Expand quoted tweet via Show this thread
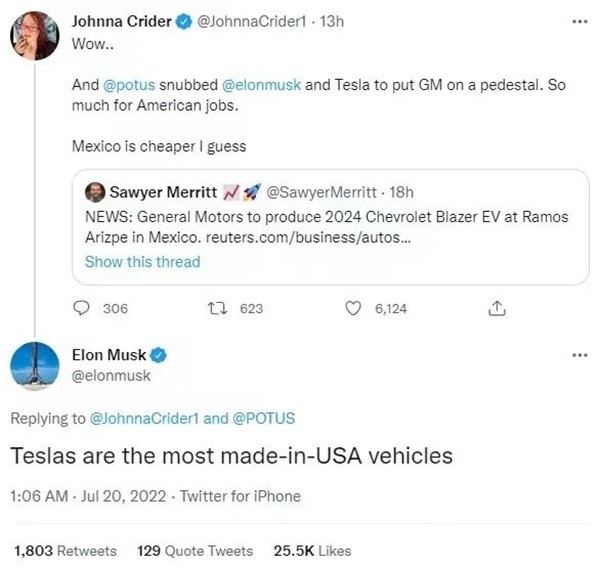 click(142, 262)
